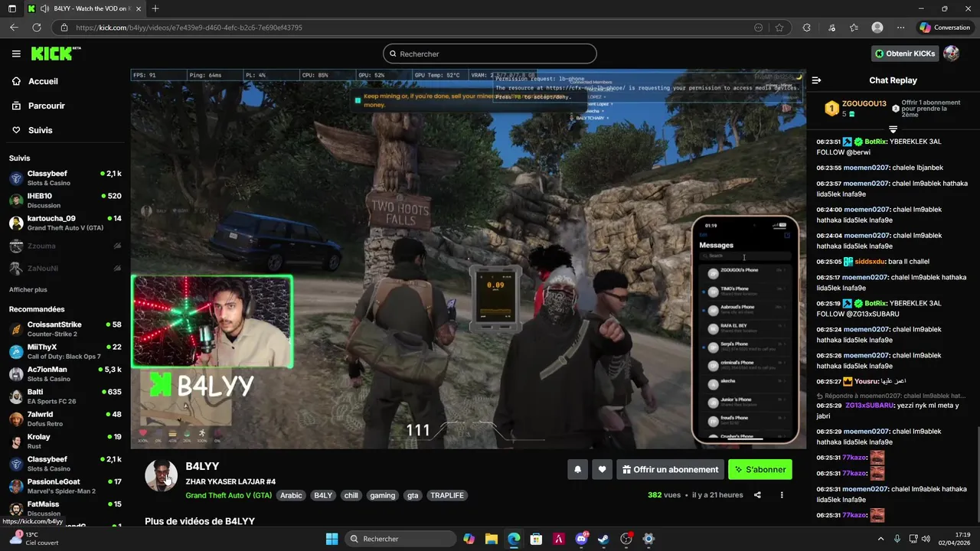Select the gta tag
Viewport: 980px width, 551px height.
(413, 495)
